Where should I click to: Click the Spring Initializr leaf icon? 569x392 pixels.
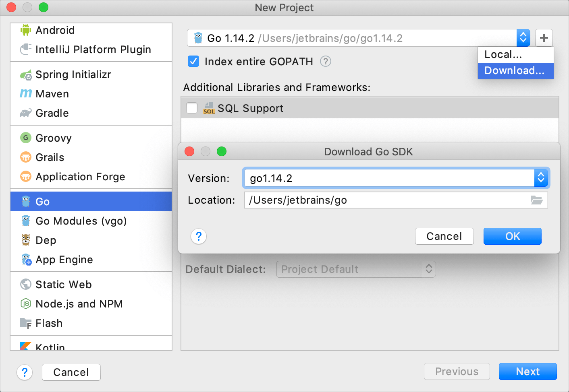pyautogui.click(x=26, y=74)
